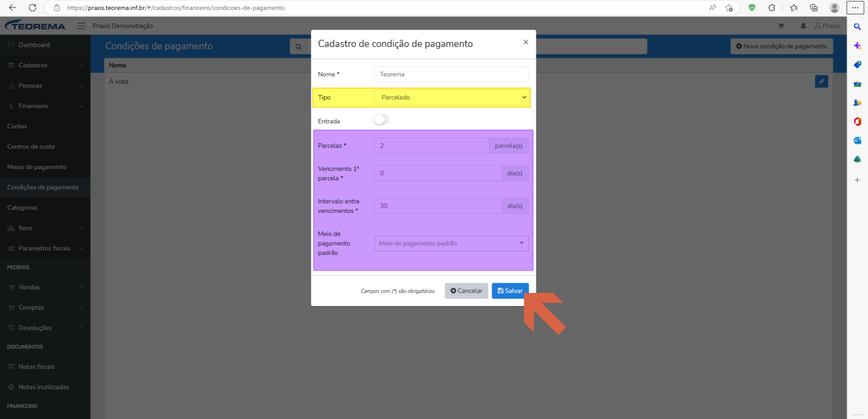868x419 pixels.
Task: Open browser settings three-dots menu
Action: coord(855,8)
